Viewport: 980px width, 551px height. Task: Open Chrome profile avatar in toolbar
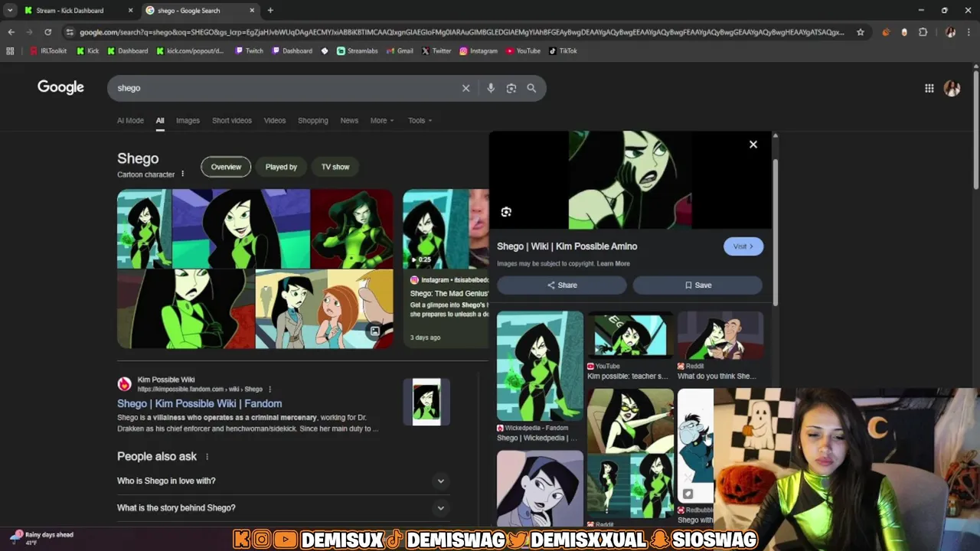(950, 32)
